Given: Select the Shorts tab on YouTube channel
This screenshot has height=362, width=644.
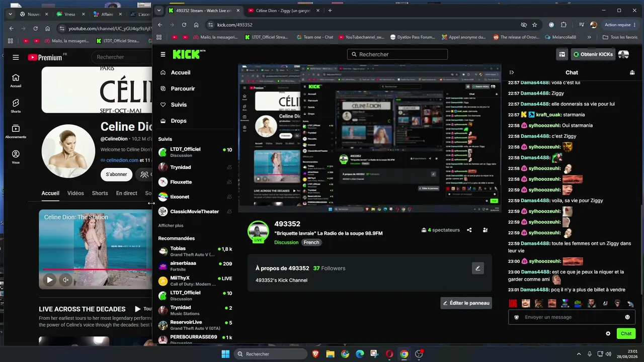Looking at the screenshot, I should 100,193.
